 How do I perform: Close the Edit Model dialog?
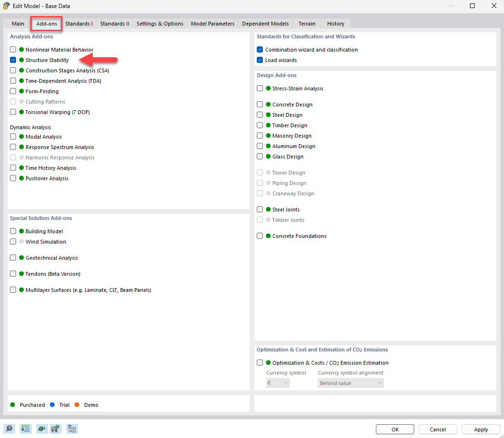(x=494, y=6)
